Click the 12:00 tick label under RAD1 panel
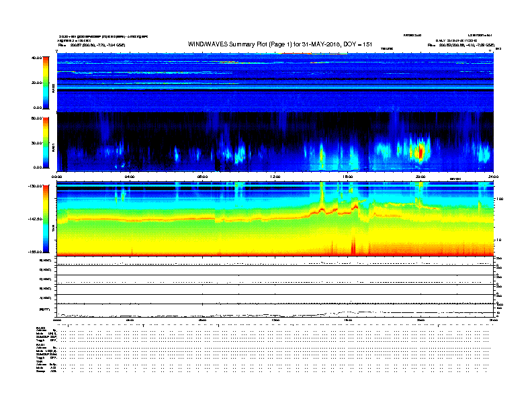The width and height of the screenshot is (532, 411). [275, 177]
